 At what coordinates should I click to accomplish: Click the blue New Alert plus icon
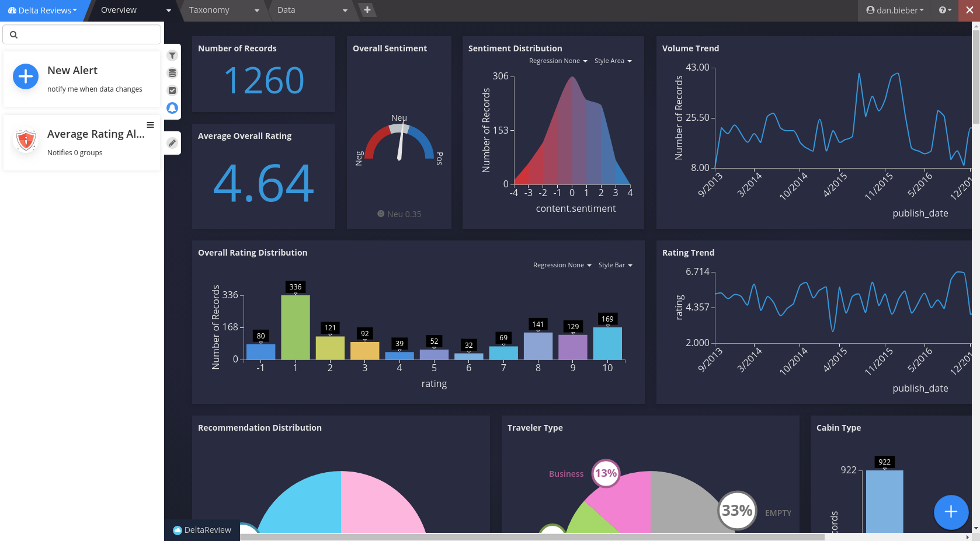point(26,76)
